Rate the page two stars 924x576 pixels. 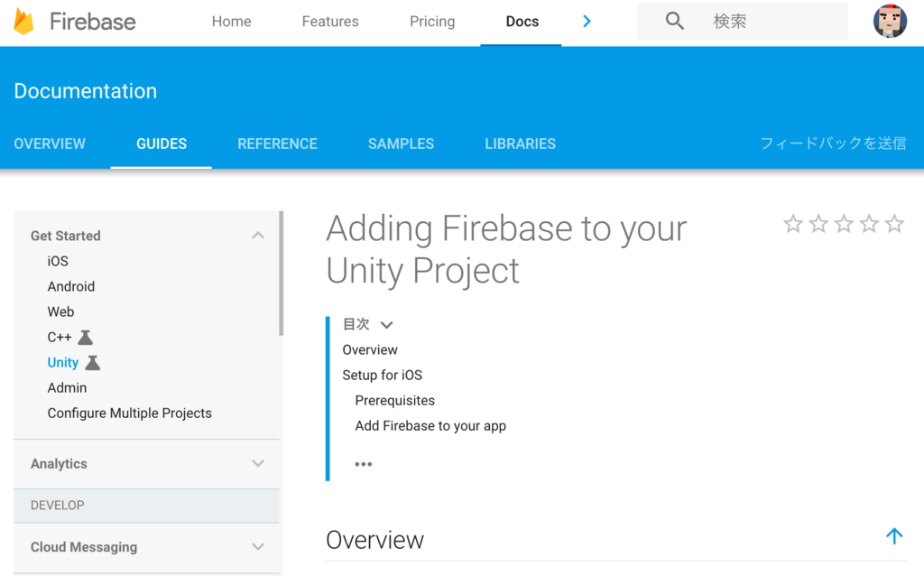818,224
